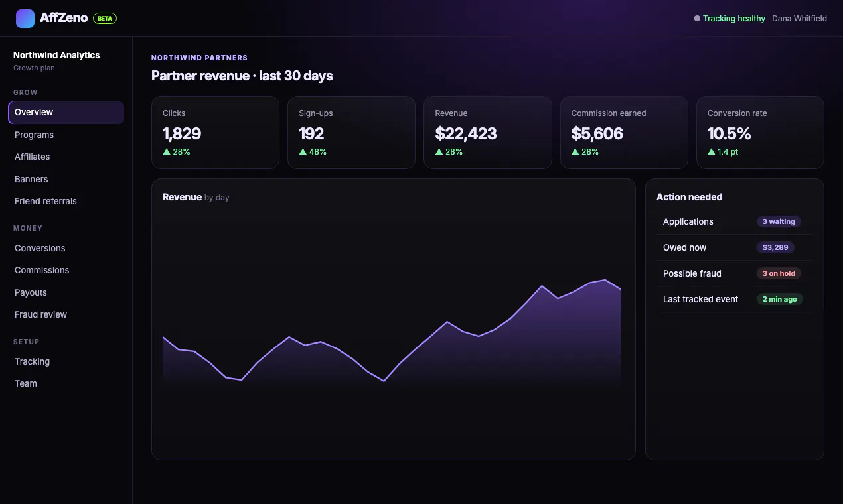Open the Overview page in sidebar

66,113
